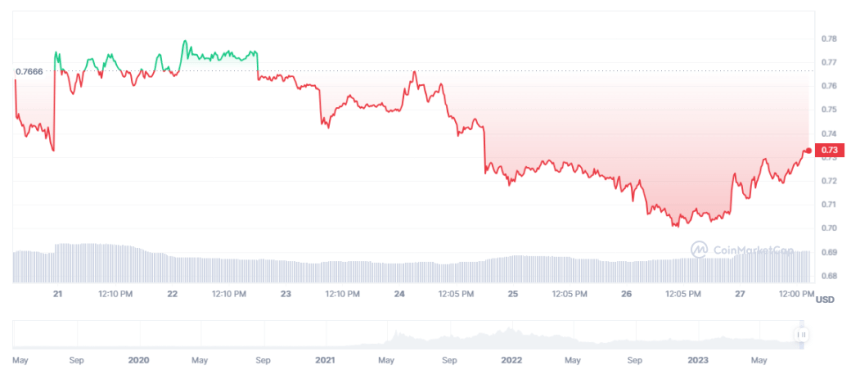
Task: Click date 23 on the chart x-axis
Action: coord(286,294)
